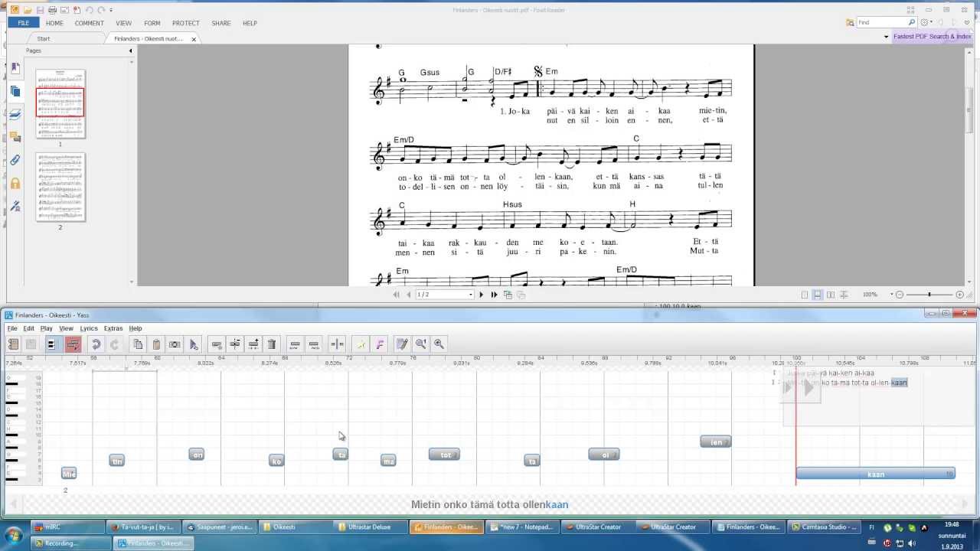The image size is (980, 551).
Task: Open the Edit menu in Yass
Action: point(28,328)
